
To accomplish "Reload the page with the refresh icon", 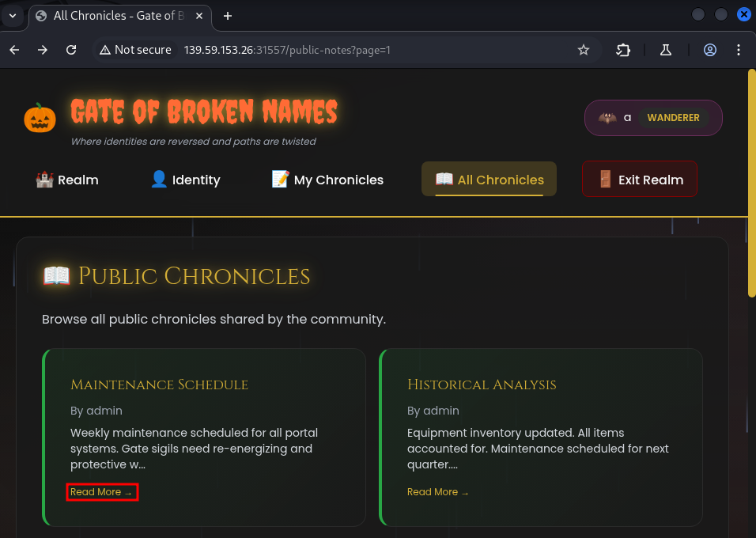I will pyautogui.click(x=71, y=50).
